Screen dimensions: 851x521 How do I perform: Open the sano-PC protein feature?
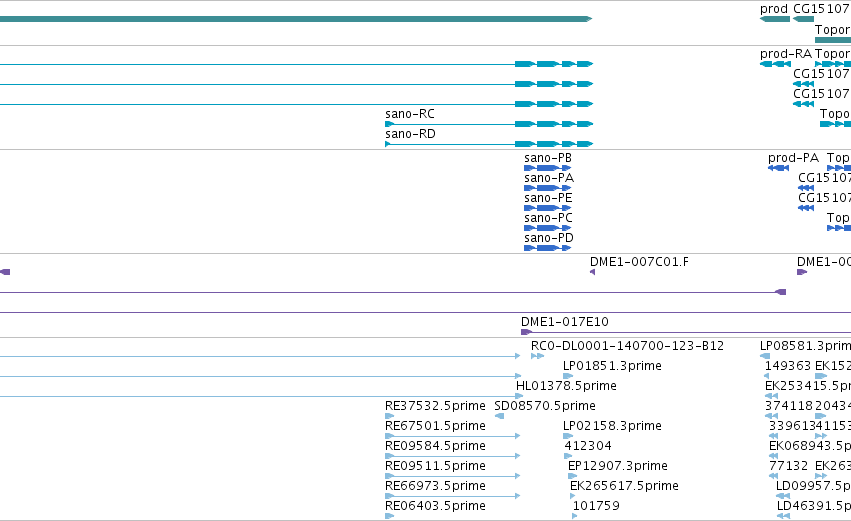point(548,228)
